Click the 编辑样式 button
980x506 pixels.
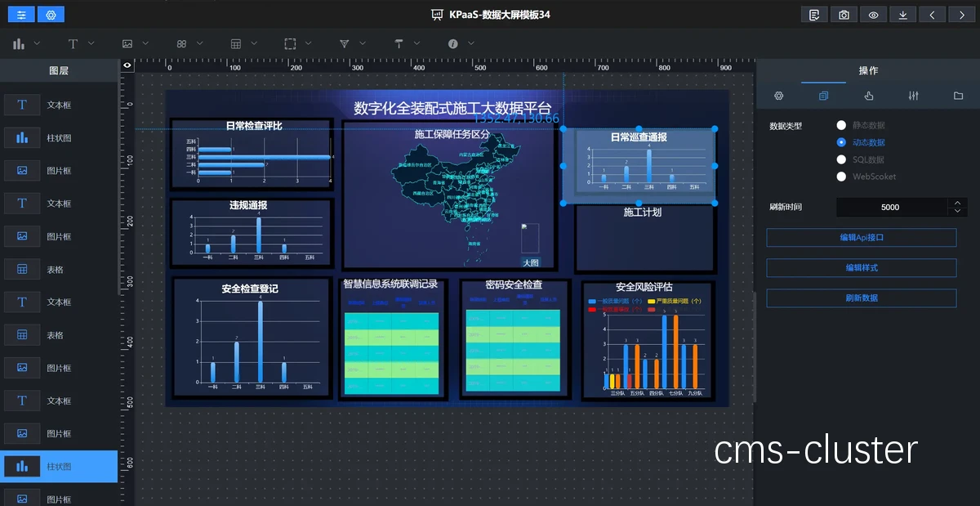tap(862, 268)
